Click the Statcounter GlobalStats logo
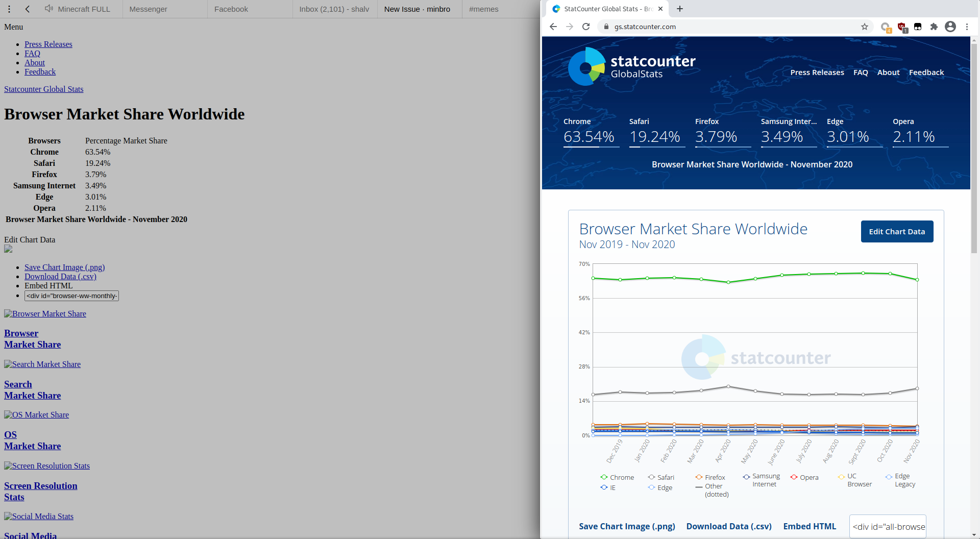This screenshot has width=980, height=539. point(631,66)
